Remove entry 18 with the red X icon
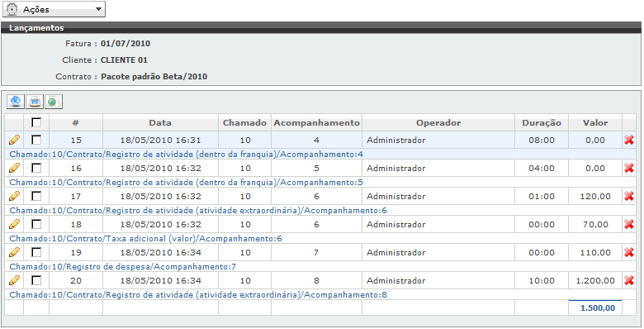 coord(629,225)
